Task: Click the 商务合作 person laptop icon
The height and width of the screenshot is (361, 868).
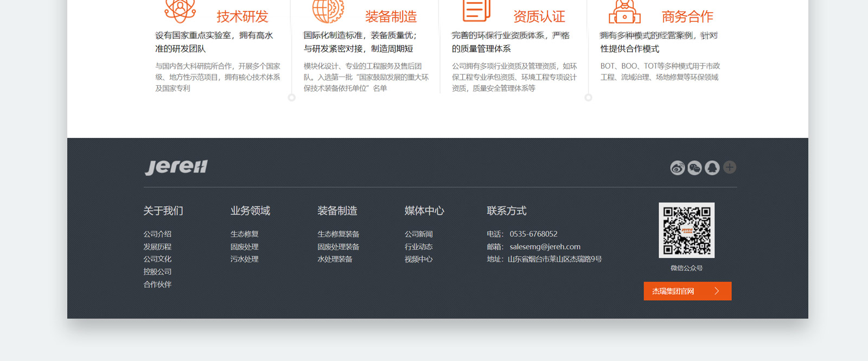Action: [x=624, y=12]
